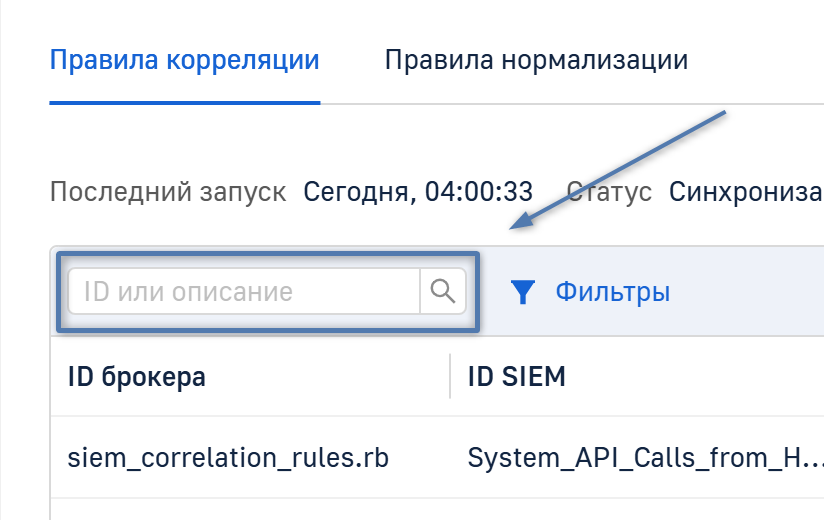This screenshot has height=520, width=824.
Task: Sort by the ID SIEM column header
Action: coord(516,376)
